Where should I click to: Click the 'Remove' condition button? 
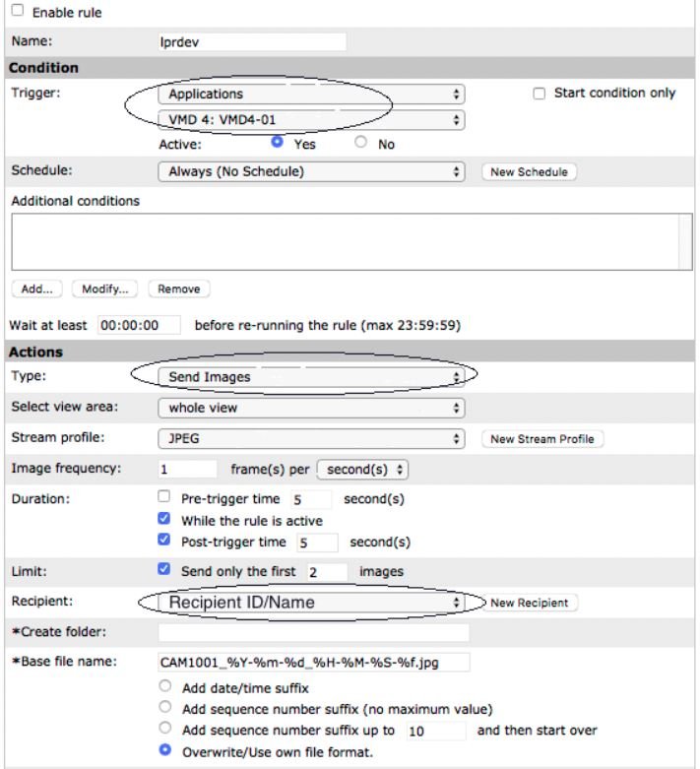tap(179, 288)
